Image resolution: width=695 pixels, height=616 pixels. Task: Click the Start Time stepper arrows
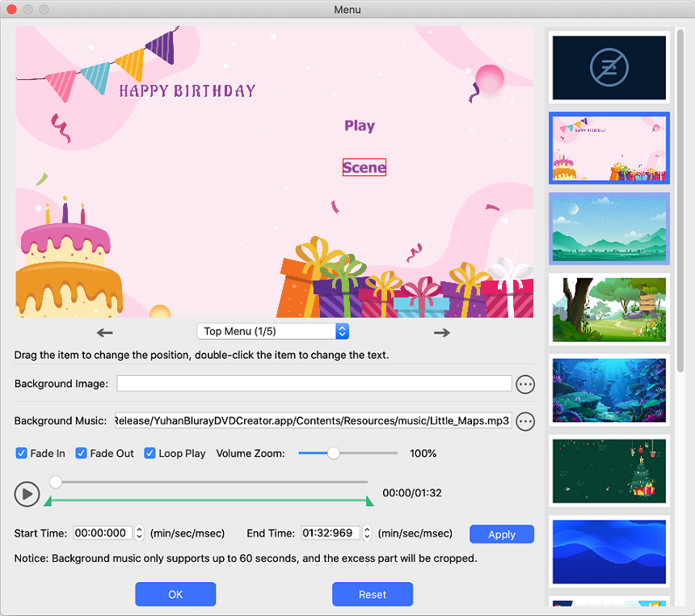tap(139, 534)
